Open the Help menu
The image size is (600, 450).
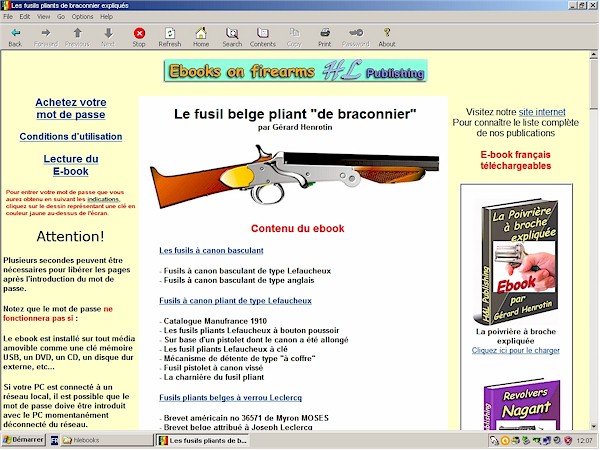tap(106, 16)
